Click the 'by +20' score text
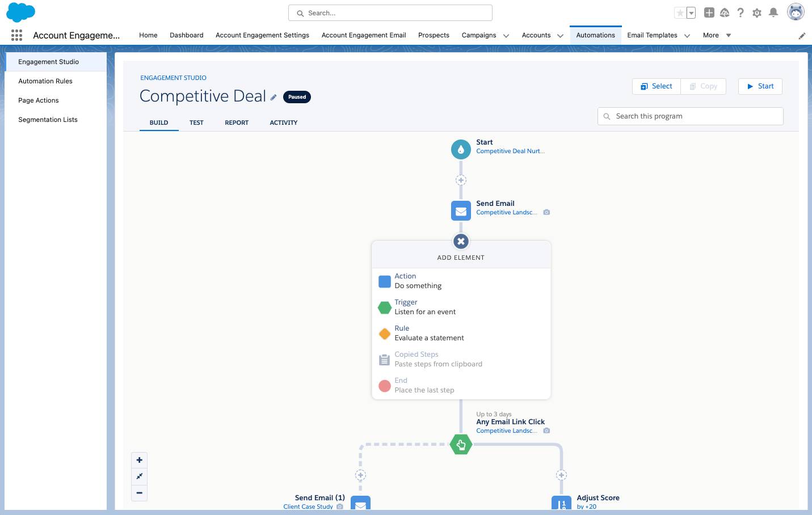The width and height of the screenshot is (812, 515). 587,506
